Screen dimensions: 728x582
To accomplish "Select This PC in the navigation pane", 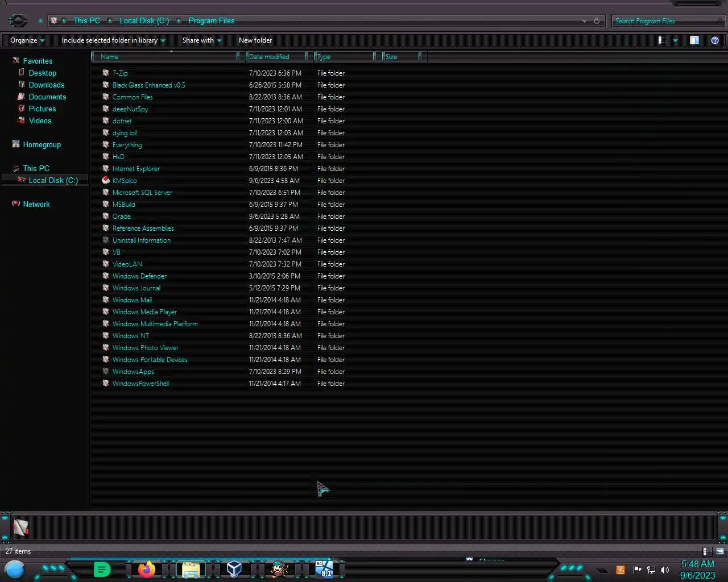I will point(36,168).
